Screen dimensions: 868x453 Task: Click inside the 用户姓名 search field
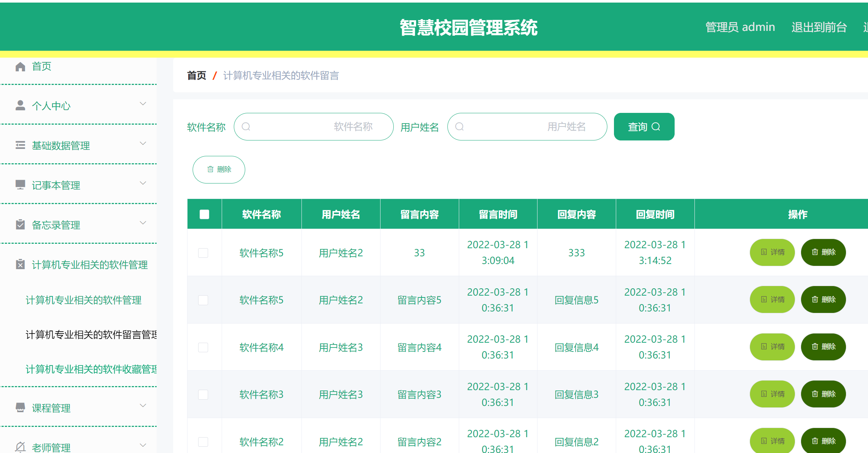tap(527, 126)
